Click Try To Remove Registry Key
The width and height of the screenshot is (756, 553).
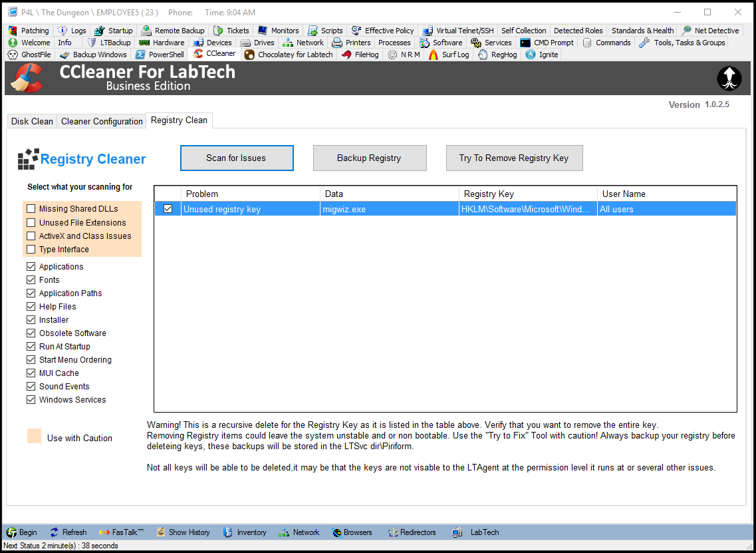click(515, 158)
